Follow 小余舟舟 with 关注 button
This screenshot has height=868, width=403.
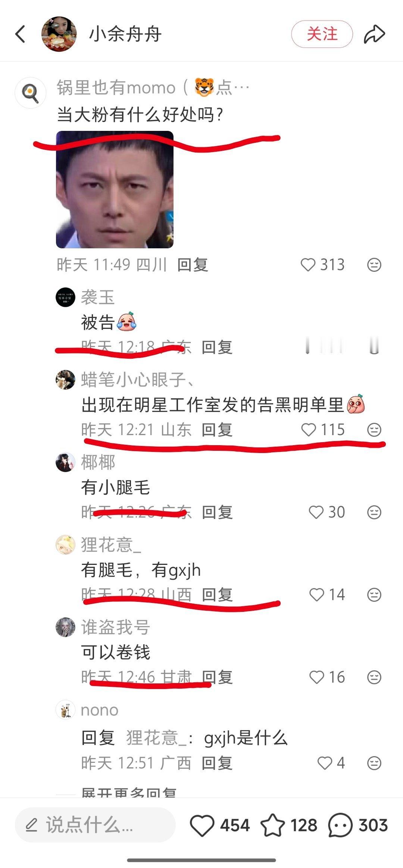pyautogui.click(x=322, y=34)
